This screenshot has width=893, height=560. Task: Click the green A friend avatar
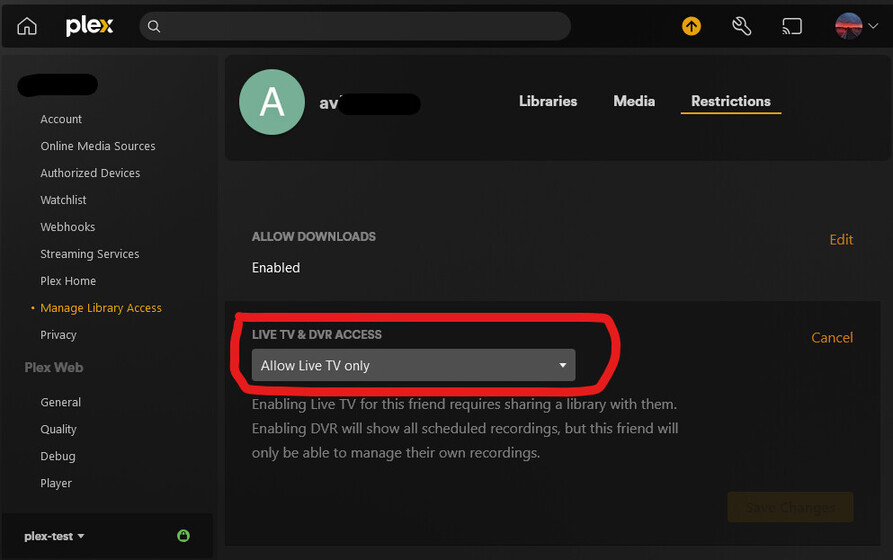pos(272,102)
